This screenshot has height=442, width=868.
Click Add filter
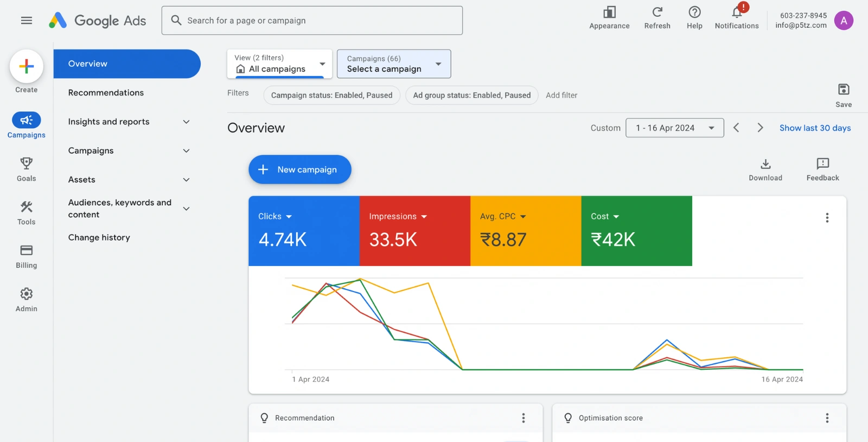[x=561, y=95]
